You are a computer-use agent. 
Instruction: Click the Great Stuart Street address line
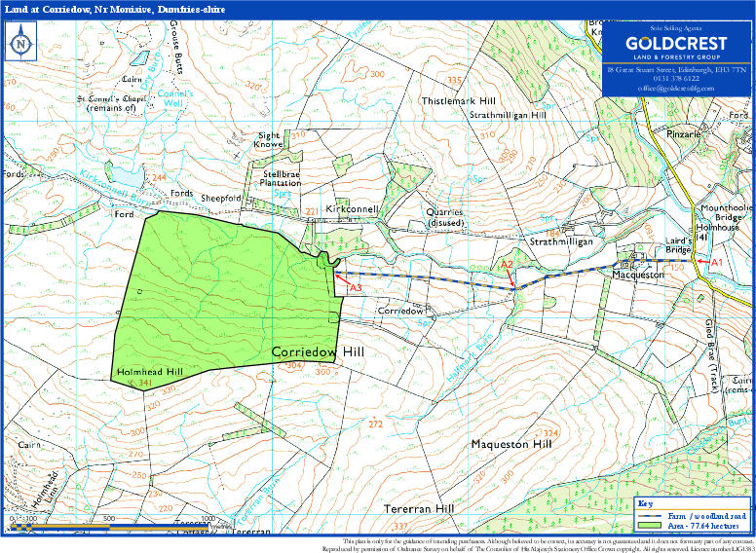coord(675,70)
